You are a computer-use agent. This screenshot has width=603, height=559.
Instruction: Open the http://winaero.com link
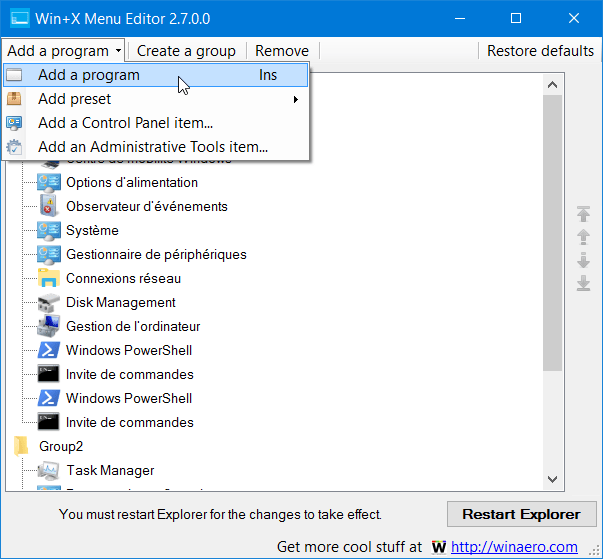click(514, 547)
